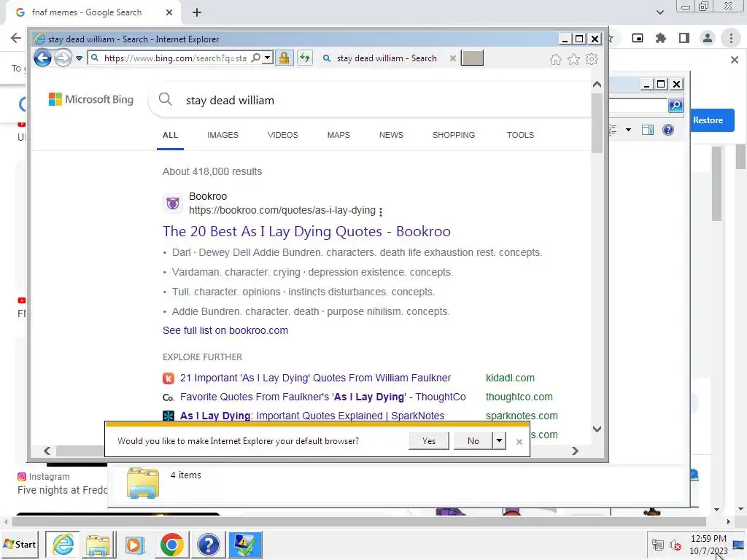Expand the No button dropdown arrow

[x=499, y=441]
